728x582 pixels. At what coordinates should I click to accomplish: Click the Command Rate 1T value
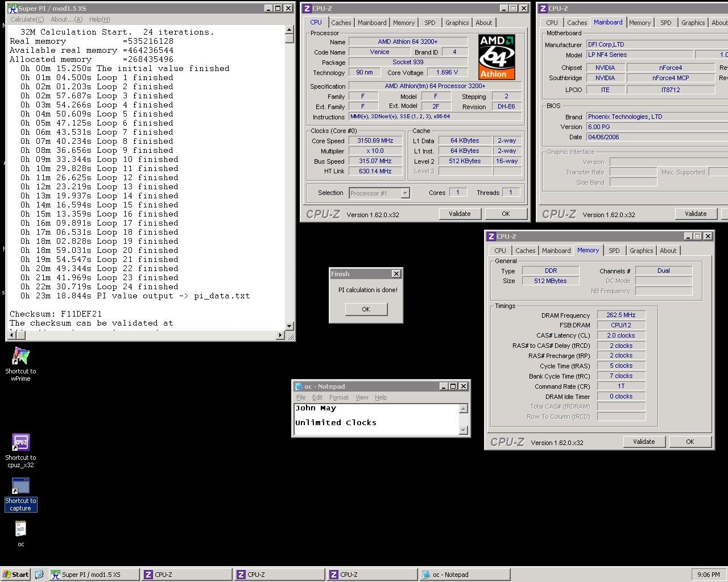pos(621,386)
